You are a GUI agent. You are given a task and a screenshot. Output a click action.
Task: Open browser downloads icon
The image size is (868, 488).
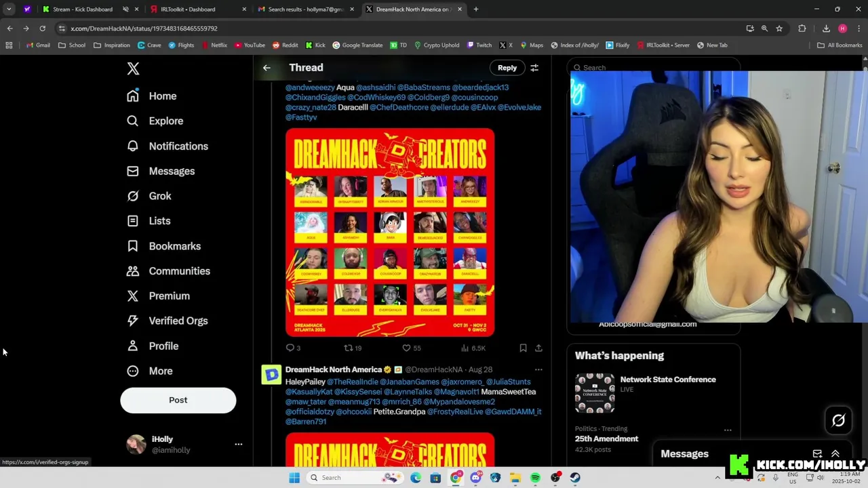[826, 28]
